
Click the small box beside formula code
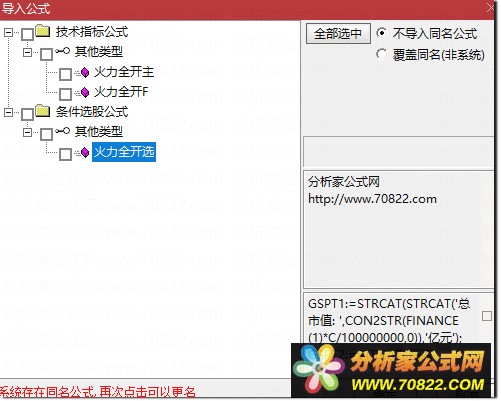(487, 316)
